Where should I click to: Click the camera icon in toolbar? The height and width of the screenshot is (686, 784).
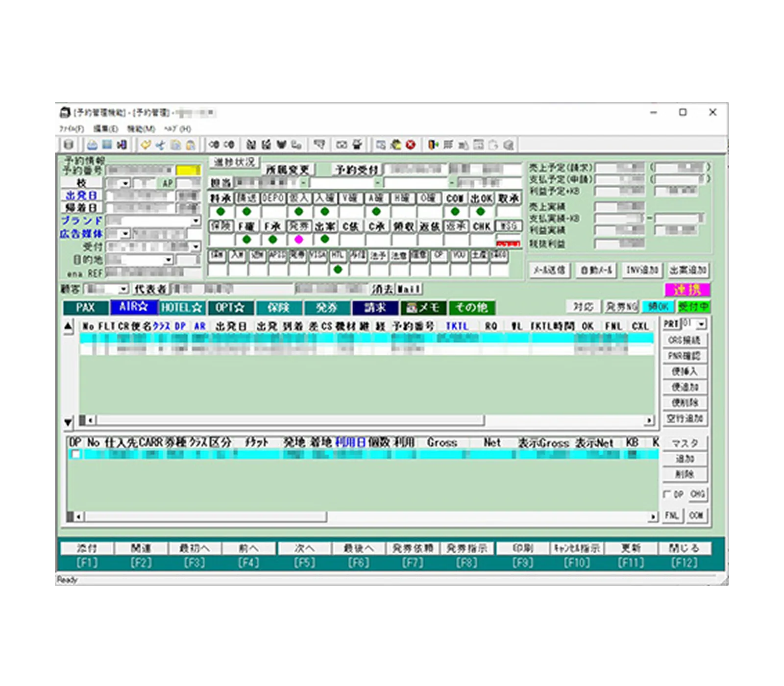[x=342, y=145]
